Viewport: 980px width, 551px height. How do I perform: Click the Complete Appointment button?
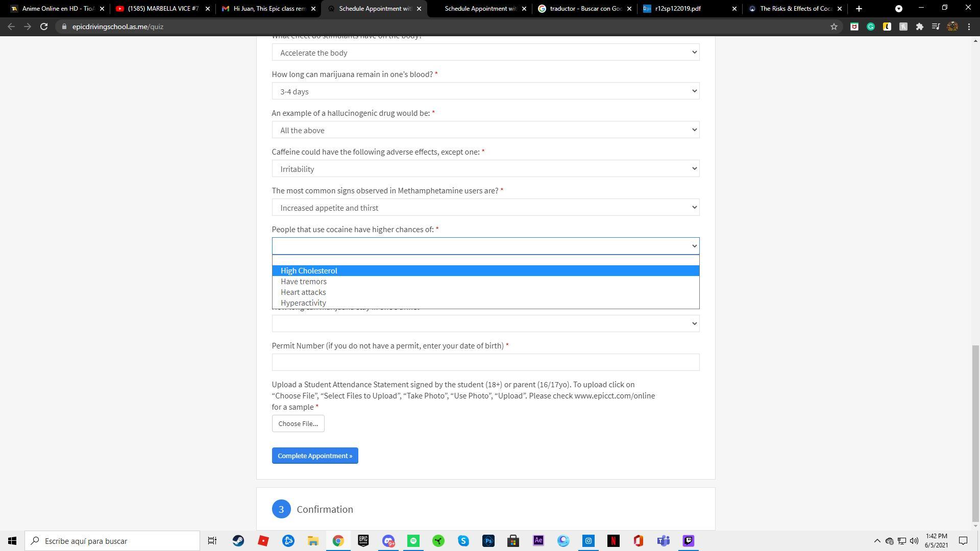pyautogui.click(x=315, y=456)
